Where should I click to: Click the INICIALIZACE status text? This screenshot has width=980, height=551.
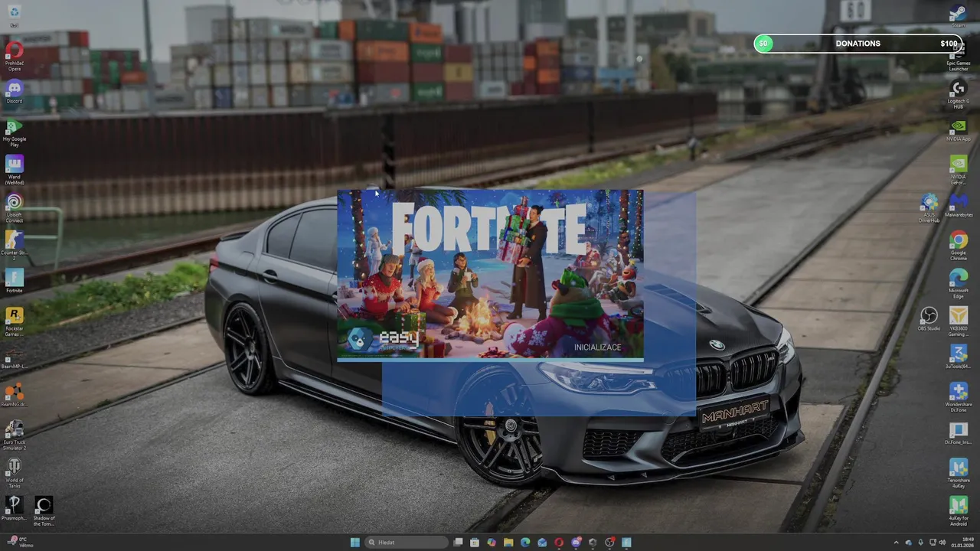click(597, 347)
